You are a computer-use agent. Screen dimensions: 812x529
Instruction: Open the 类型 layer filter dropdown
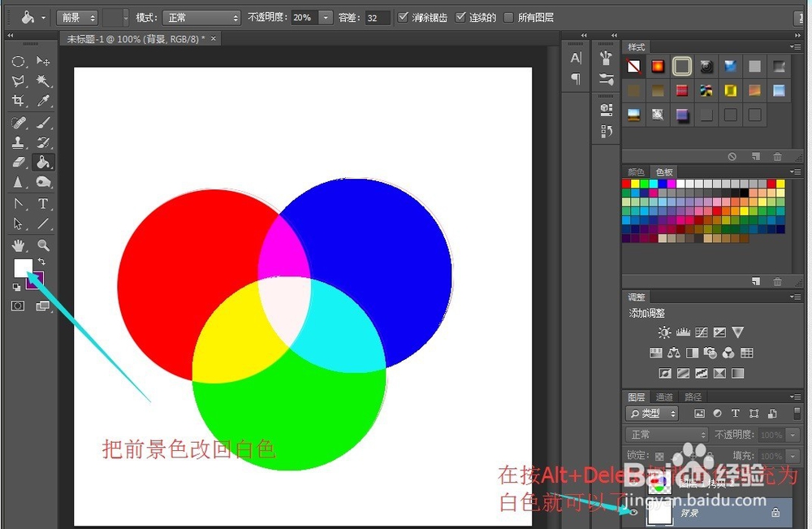click(x=654, y=414)
